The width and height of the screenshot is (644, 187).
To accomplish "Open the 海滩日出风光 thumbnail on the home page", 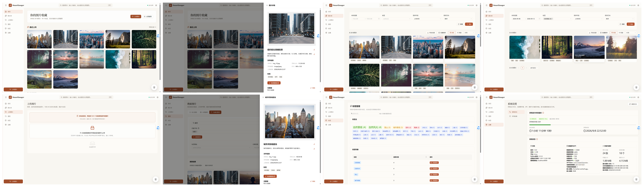I will [x=92, y=59].
